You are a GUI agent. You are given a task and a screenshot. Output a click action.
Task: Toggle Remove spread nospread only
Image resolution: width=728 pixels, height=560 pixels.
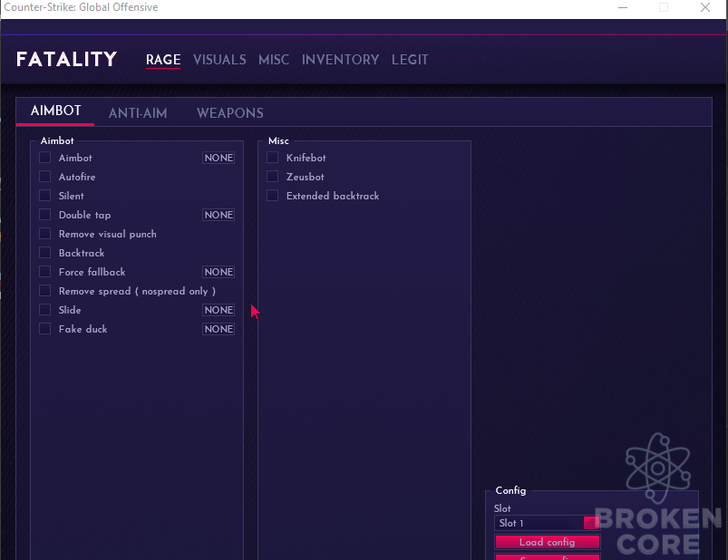coord(45,291)
